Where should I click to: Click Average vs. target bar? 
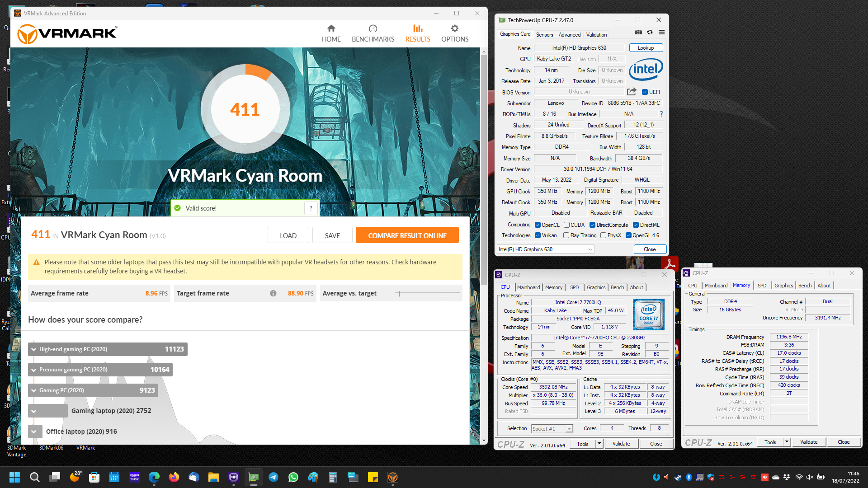(427, 294)
